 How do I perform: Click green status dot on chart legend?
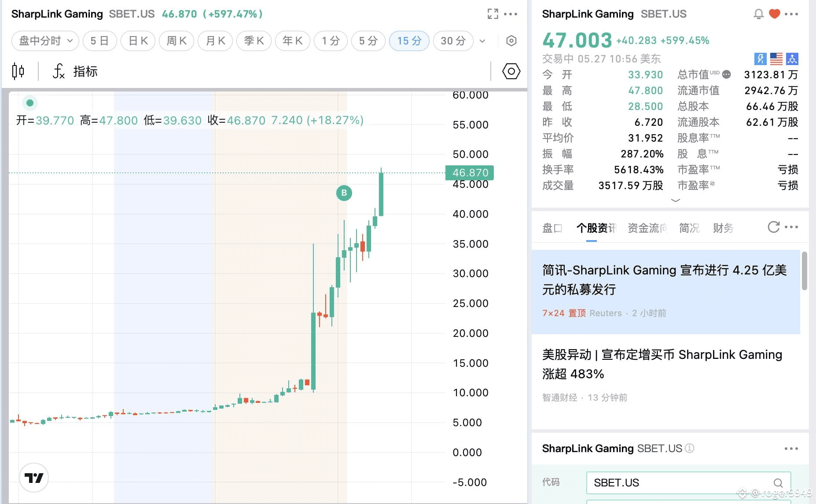click(29, 103)
